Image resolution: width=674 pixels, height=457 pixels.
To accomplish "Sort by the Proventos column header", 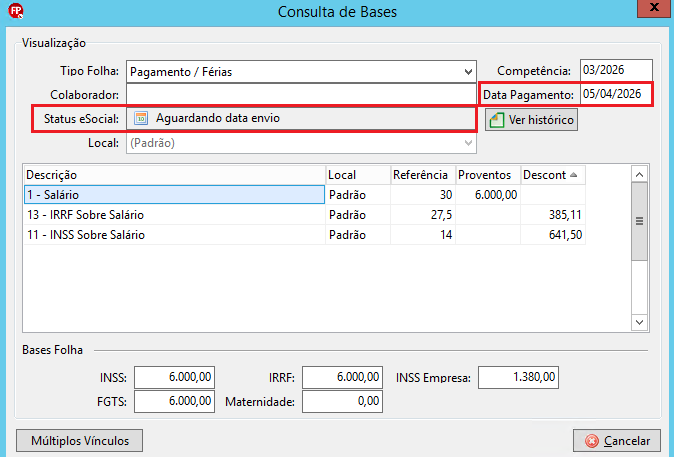I will click(488, 175).
